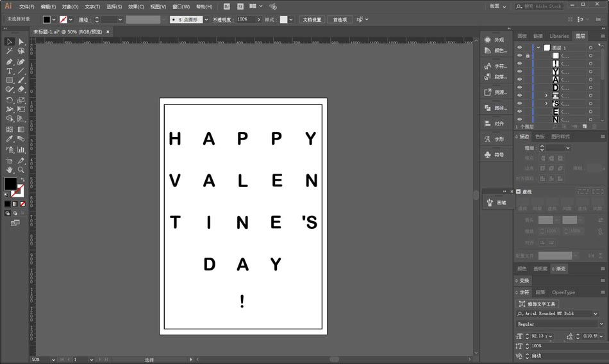This screenshot has height=364, width=609.
Task: Open the Arial Rounded MT Bold font dropdown
Action: click(x=595, y=314)
